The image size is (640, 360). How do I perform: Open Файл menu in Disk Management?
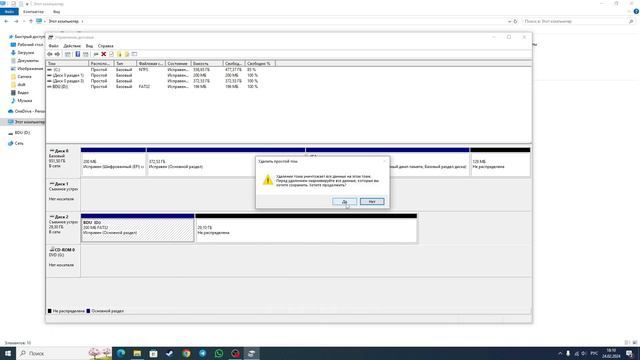pos(53,46)
